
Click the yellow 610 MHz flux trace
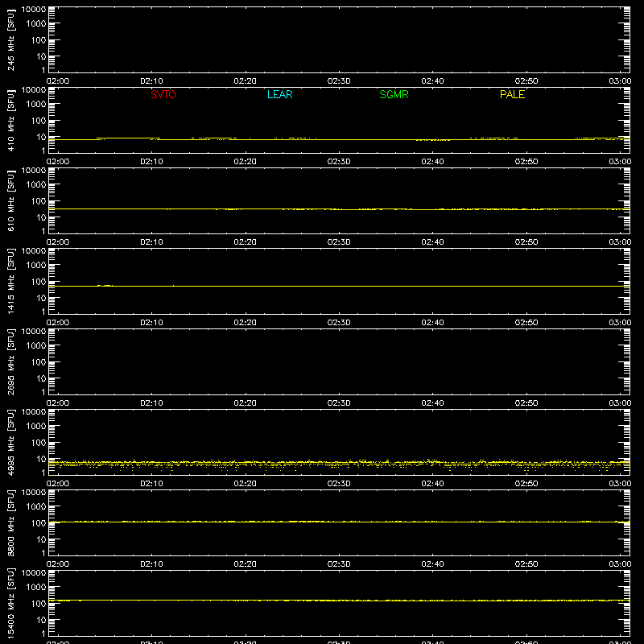[339, 209]
